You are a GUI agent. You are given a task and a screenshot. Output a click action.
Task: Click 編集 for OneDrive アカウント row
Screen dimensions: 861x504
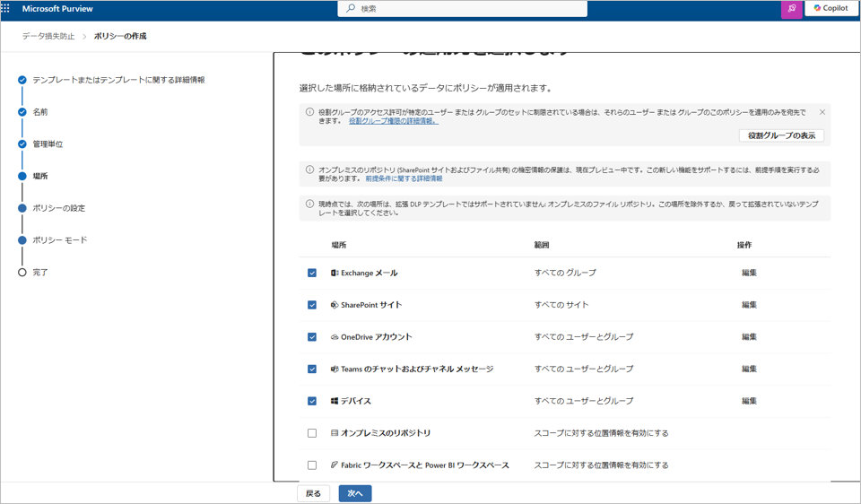click(749, 337)
